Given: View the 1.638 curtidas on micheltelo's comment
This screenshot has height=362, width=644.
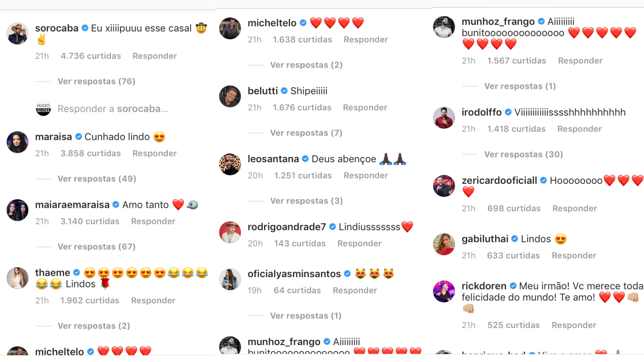Looking at the screenshot, I should pyautogui.click(x=302, y=40).
